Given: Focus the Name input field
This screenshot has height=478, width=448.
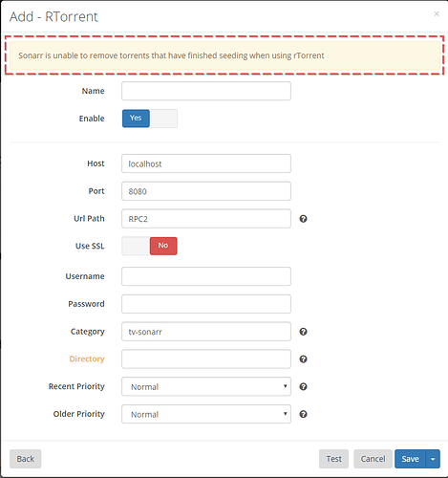Looking at the screenshot, I should [x=206, y=91].
